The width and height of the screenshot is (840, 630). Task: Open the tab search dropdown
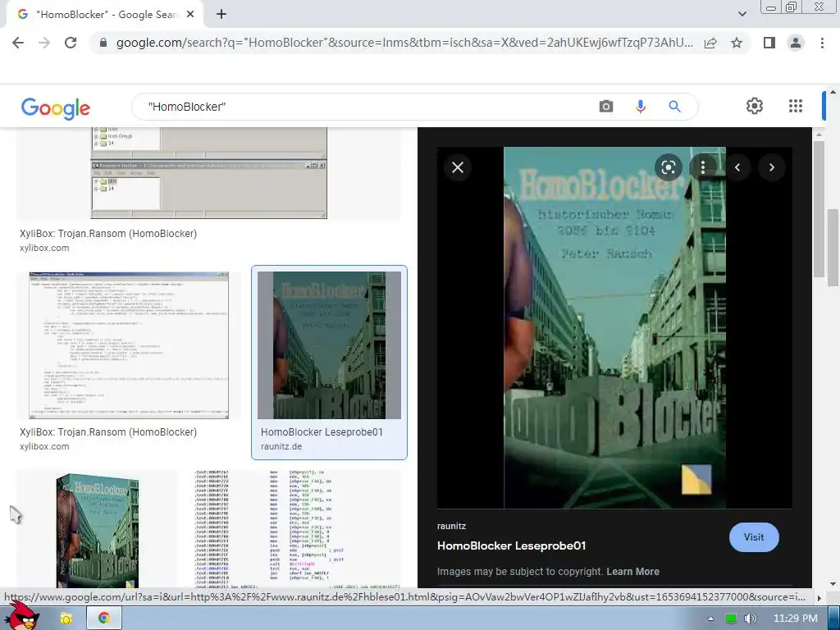[742, 14]
